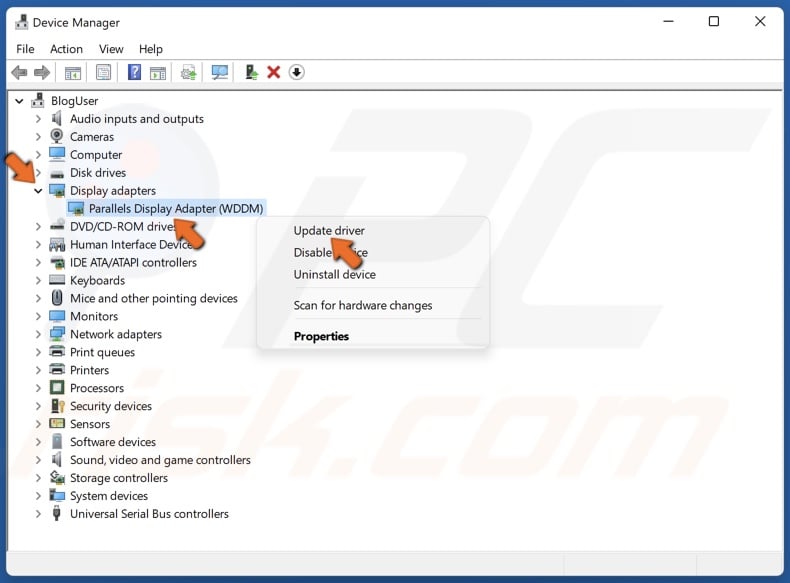Click the Universal Serial Bus controllers icon
The image size is (790, 583).
coord(56,513)
